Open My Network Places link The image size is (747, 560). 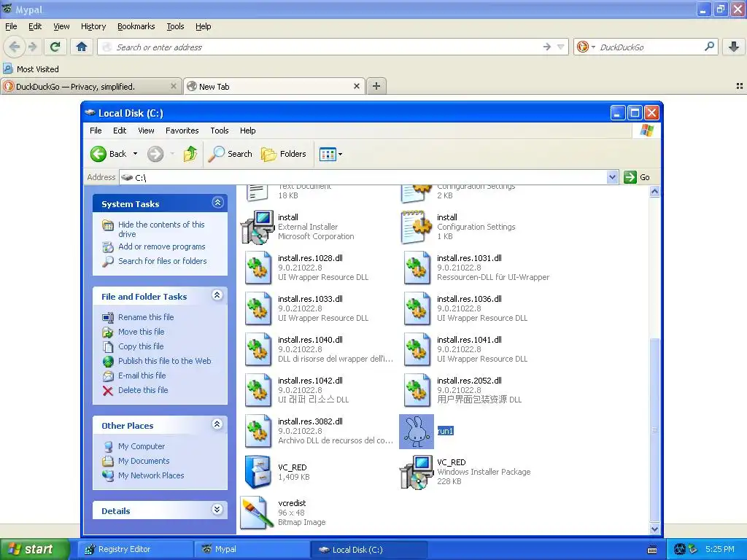(151, 475)
